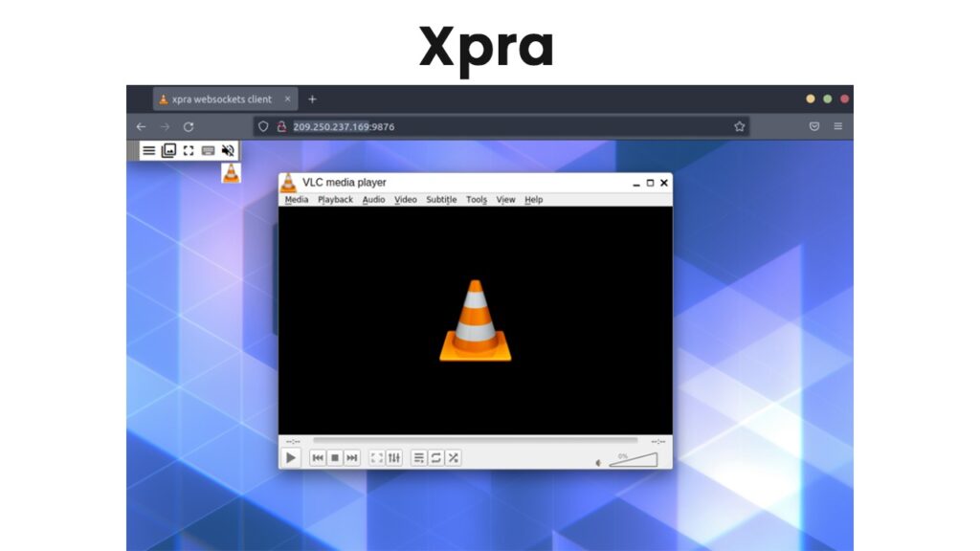Image resolution: width=980 pixels, height=551 pixels.
Task: Toggle Xpra fullscreen mode icon
Action: point(189,150)
